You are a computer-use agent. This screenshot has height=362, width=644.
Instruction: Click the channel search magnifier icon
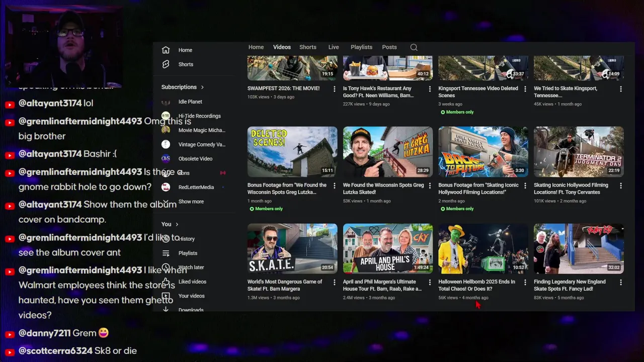pyautogui.click(x=414, y=47)
